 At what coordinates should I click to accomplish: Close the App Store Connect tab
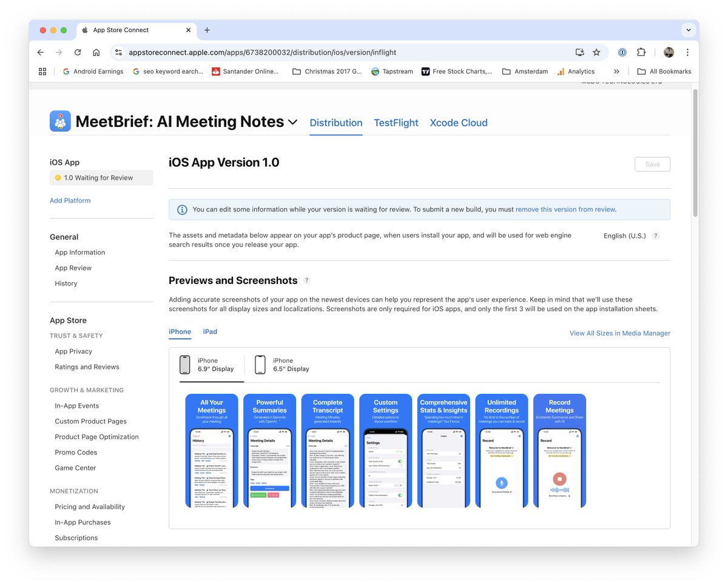(189, 30)
